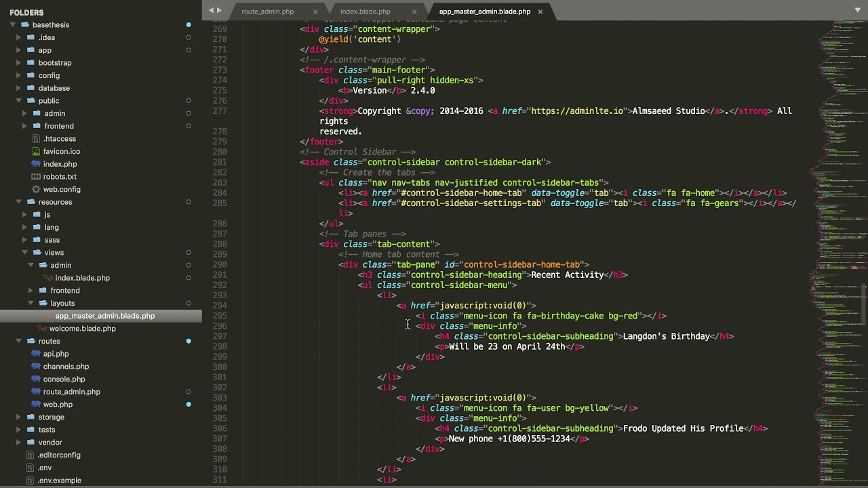Click line number 302 in the gutter
Screen dimensions: 868x488
pos(220,388)
